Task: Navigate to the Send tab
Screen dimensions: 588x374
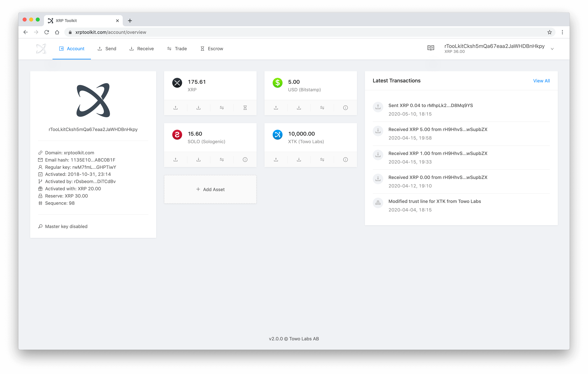Action: click(106, 48)
